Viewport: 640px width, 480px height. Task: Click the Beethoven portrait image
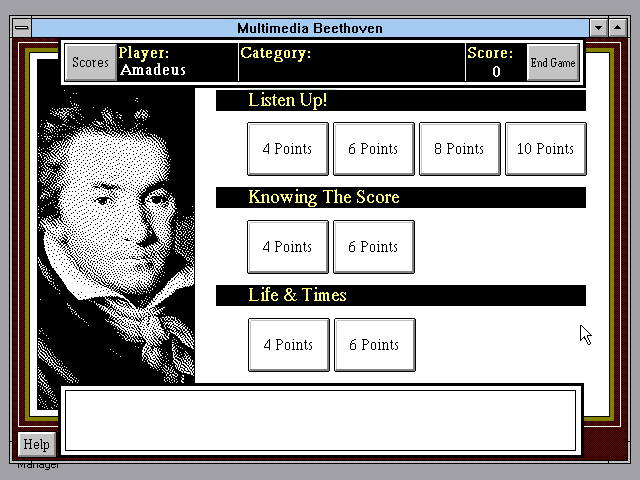pyautogui.click(x=116, y=237)
